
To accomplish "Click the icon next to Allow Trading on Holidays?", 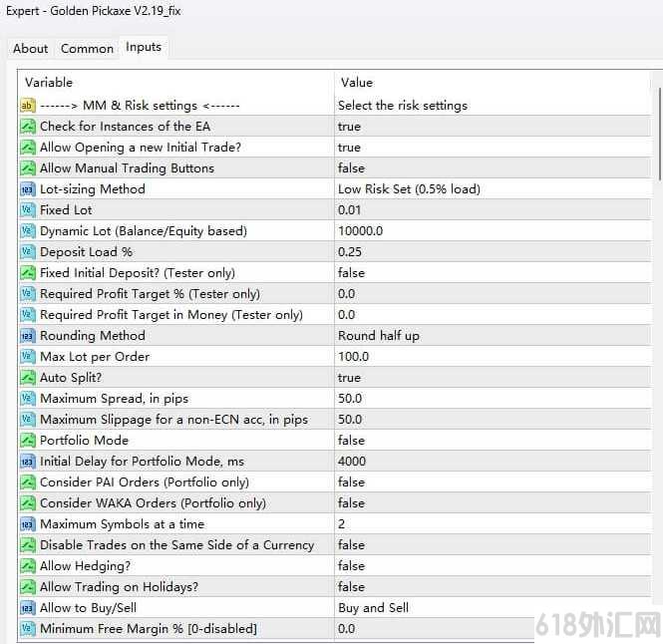I will pyautogui.click(x=28, y=587).
